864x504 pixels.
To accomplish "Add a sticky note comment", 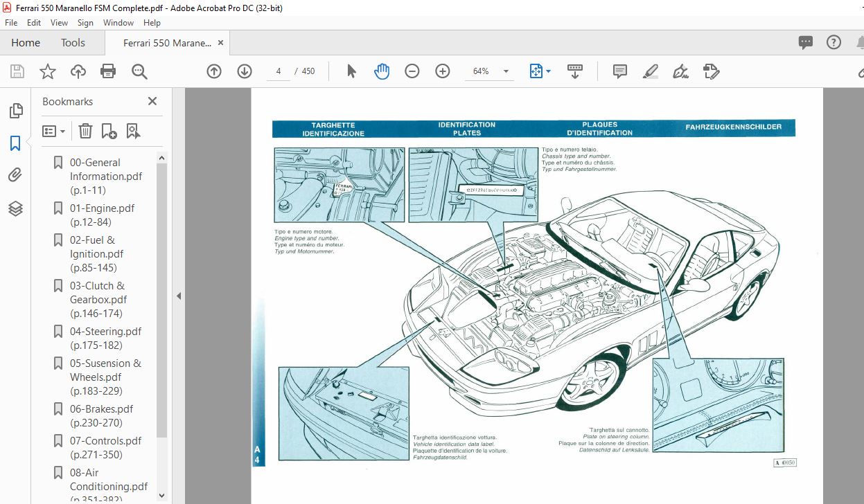I will click(x=620, y=71).
